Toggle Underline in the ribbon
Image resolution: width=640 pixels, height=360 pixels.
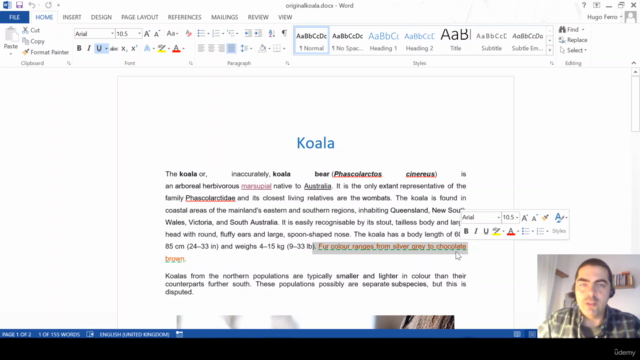point(99,49)
